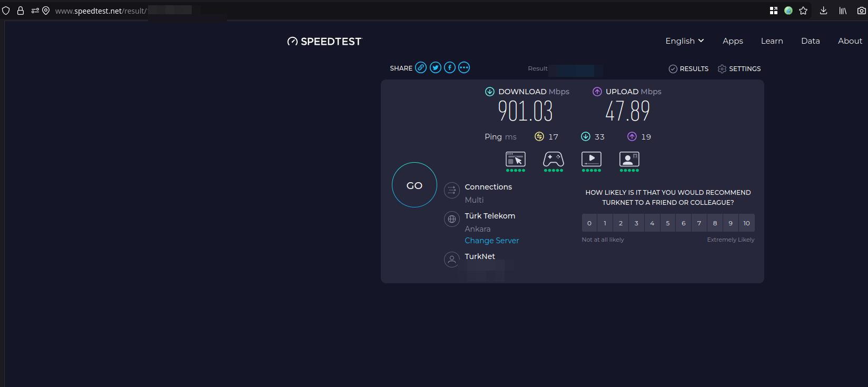
Task: Click the location permission pin icon
Action: [46, 11]
